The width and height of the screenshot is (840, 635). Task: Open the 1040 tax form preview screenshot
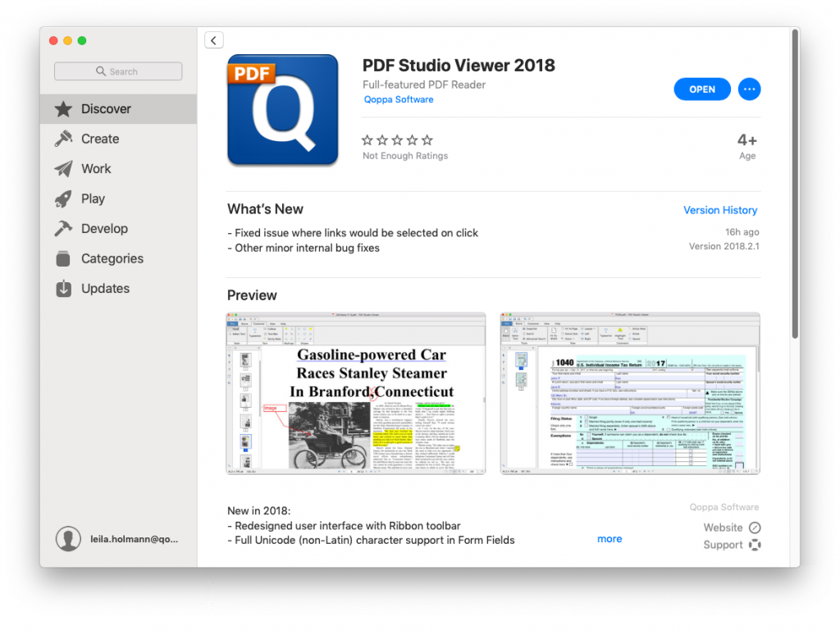630,393
